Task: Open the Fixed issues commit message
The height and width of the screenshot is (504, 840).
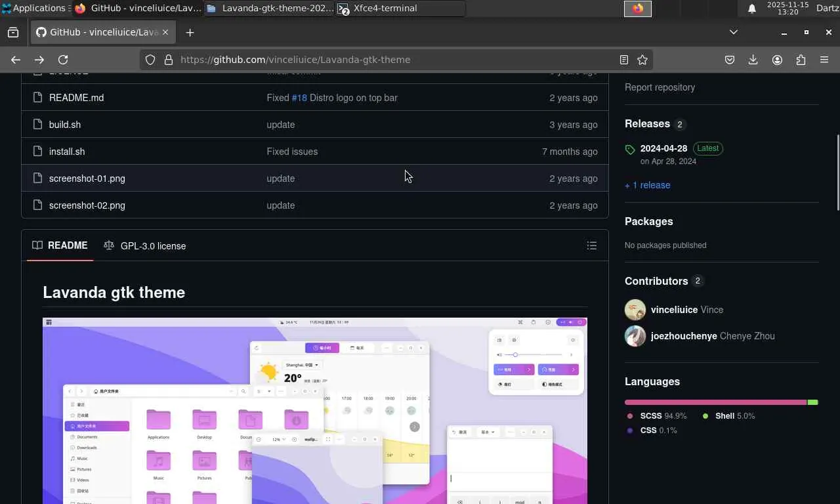Action: (x=292, y=152)
